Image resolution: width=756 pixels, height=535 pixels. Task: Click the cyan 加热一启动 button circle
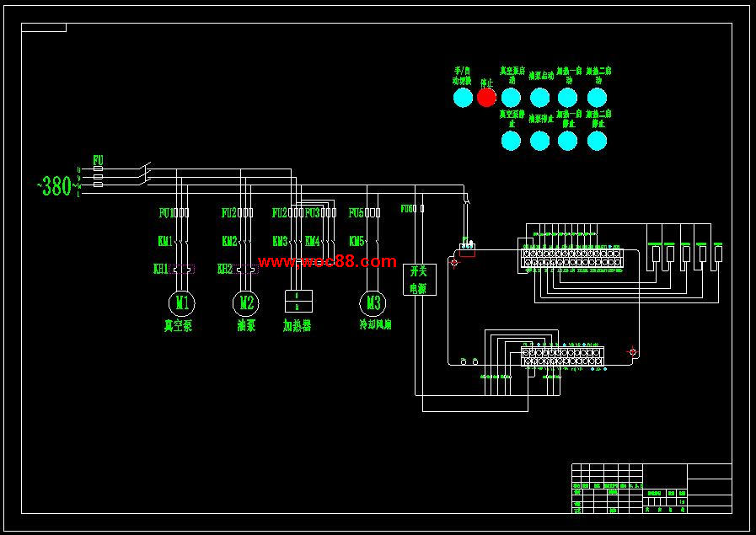[567, 98]
